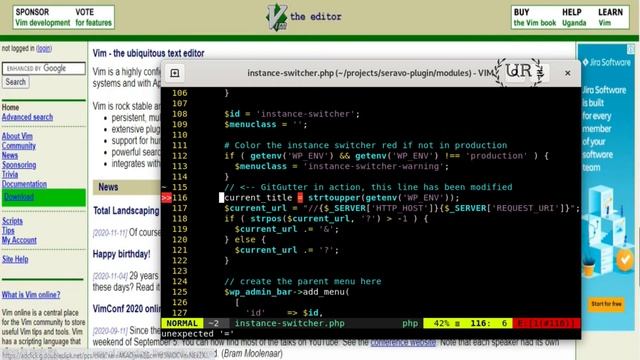The height and width of the screenshot is (360, 640).
Task: Open My Account sidebar link
Action: (19, 240)
